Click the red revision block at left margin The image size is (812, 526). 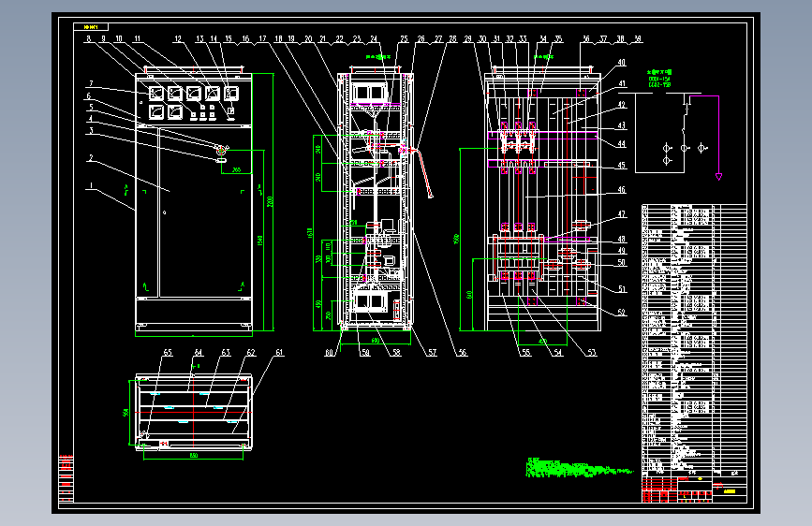coord(66,478)
